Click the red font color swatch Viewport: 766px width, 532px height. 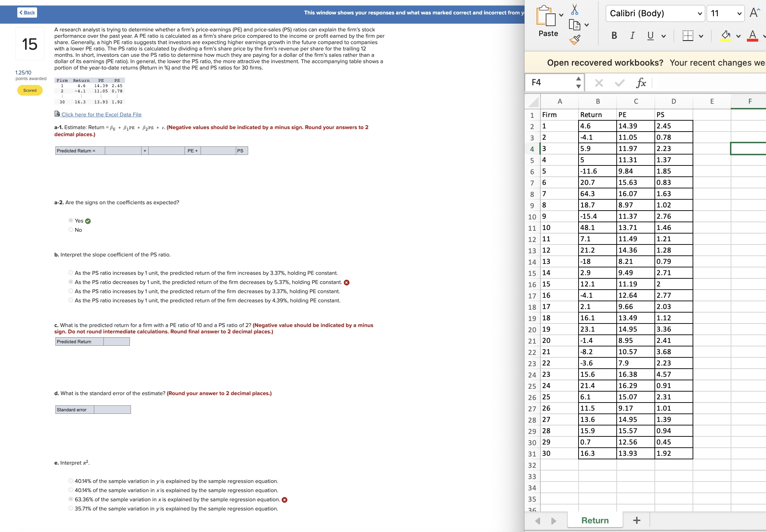752,40
